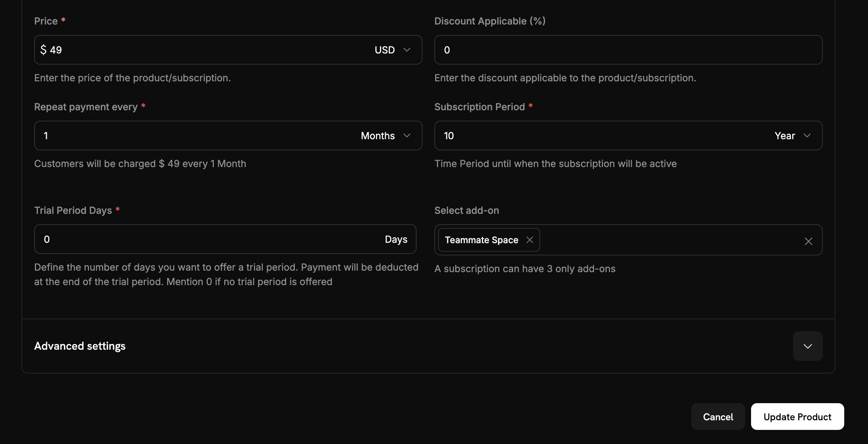Screen dimensions: 868x444
Task: Click the Select add-on field
Action: 668,240
